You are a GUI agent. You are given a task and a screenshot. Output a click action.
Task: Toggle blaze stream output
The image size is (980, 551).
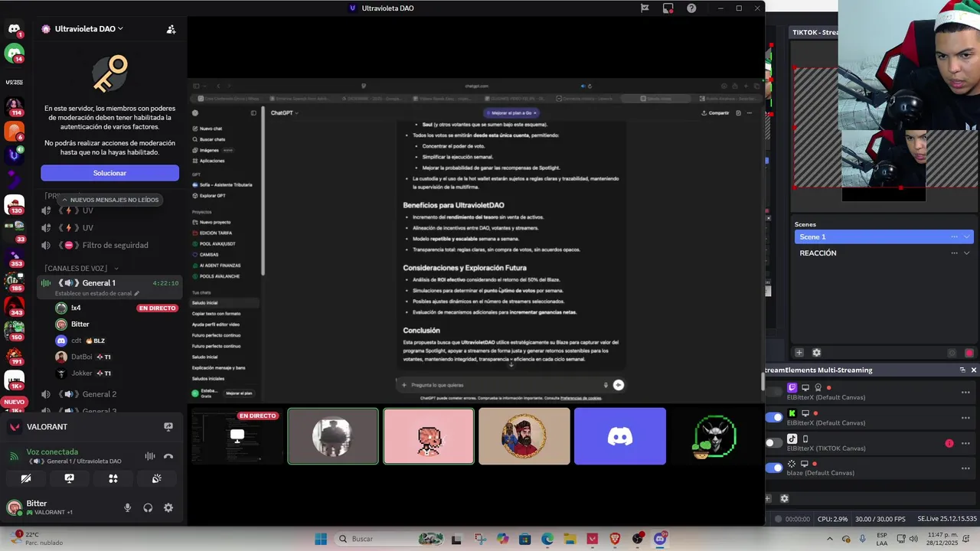click(775, 468)
